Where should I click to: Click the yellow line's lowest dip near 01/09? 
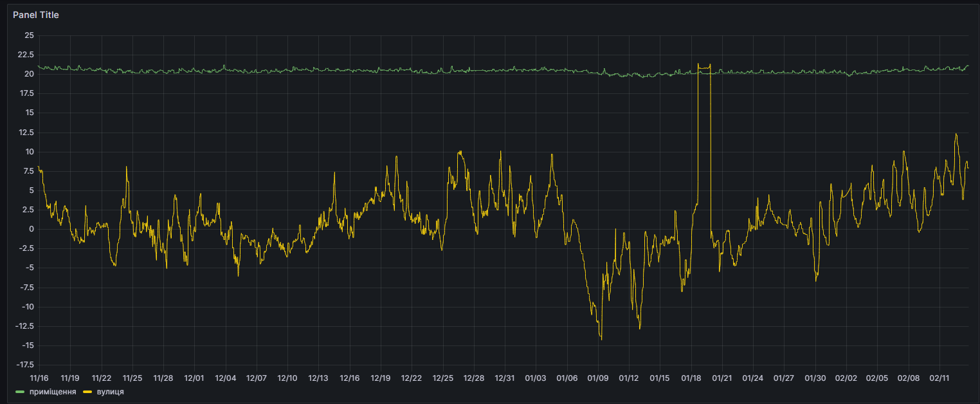pyautogui.click(x=601, y=339)
